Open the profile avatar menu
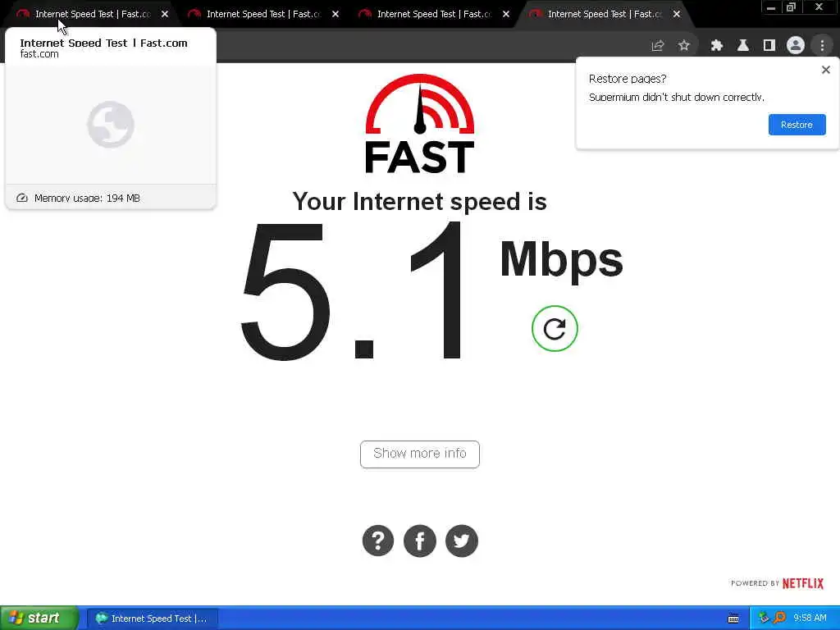This screenshot has height=630, width=840. click(x=796, y=46)
